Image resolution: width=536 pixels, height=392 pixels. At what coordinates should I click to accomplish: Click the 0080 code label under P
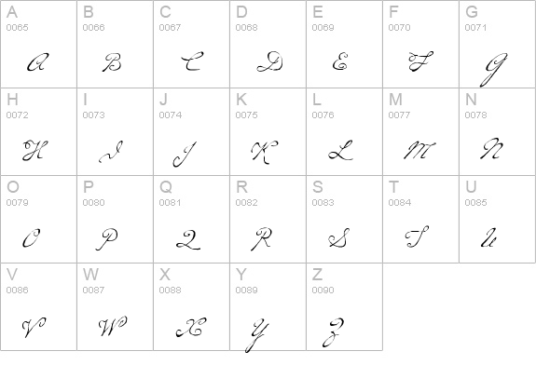(x=93, y=202)
